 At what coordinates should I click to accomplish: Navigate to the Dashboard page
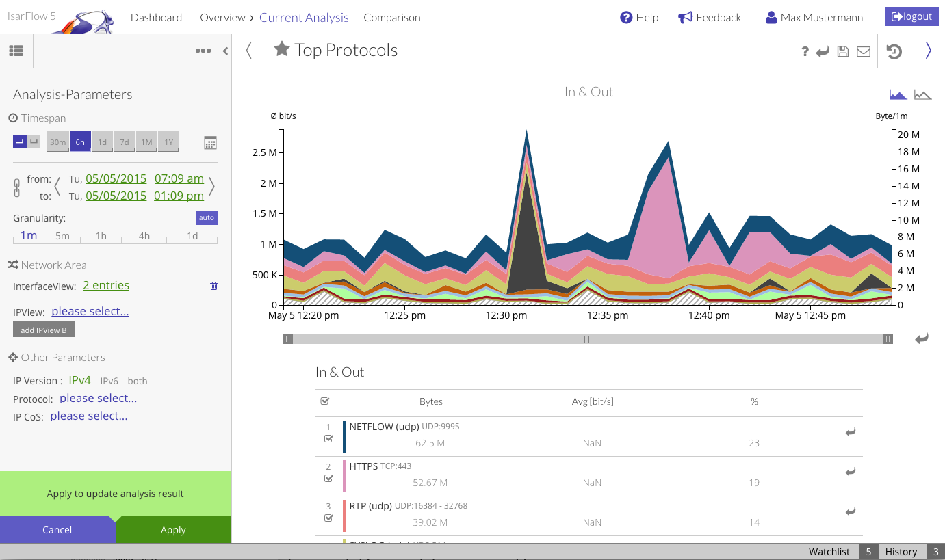tap(156, 17)
